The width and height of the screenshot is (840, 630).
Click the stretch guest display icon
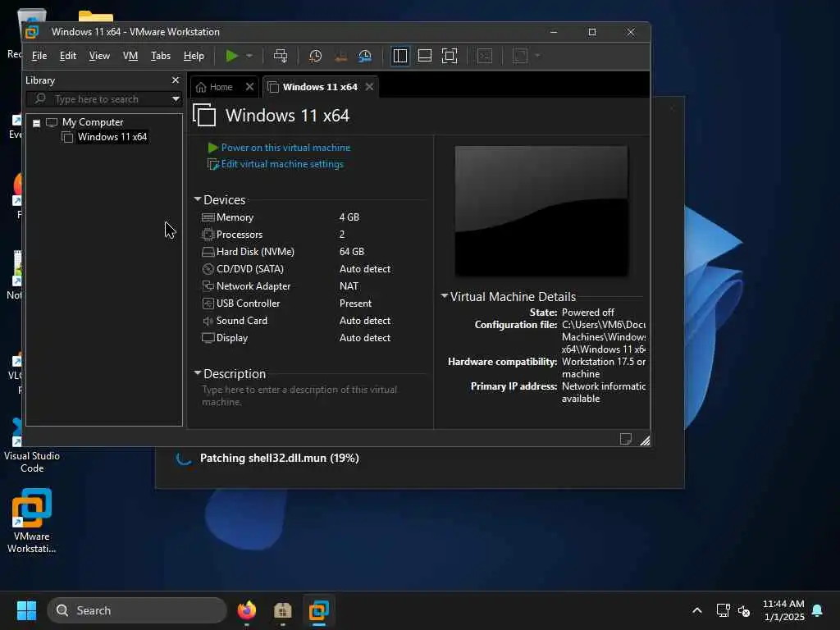pyautogui.click(x=520, y=56)
